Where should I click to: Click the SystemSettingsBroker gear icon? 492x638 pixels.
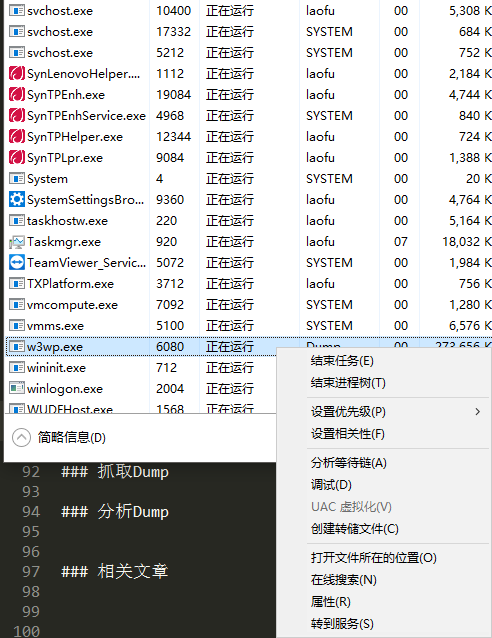click(17, 200)
